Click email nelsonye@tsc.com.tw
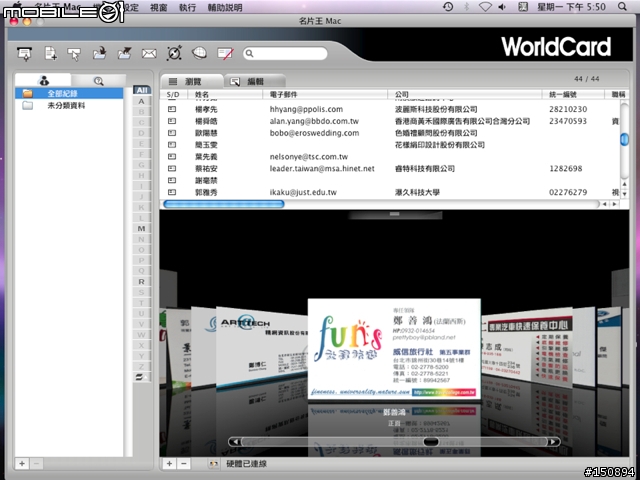This screenshot has height=480, width=640. click(309, 157)
